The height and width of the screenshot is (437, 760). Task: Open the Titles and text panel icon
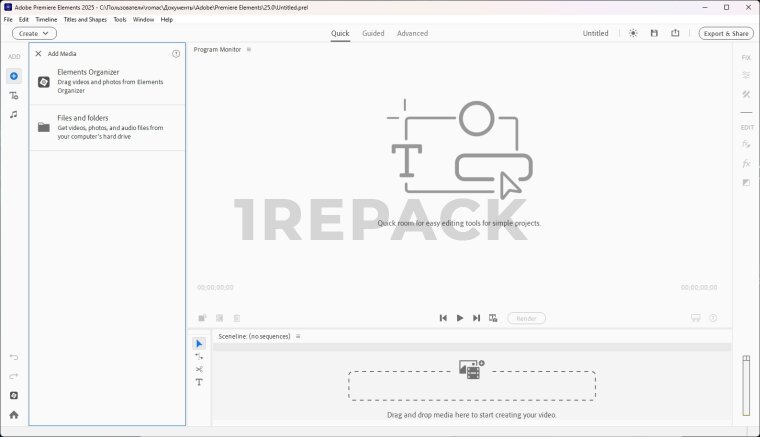click(14, 95)
